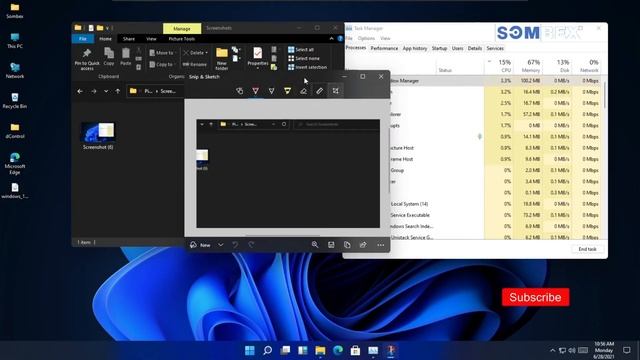Switch to the Explorer View ribbon tab
The image size is (640, 360).
coord(151,39)
